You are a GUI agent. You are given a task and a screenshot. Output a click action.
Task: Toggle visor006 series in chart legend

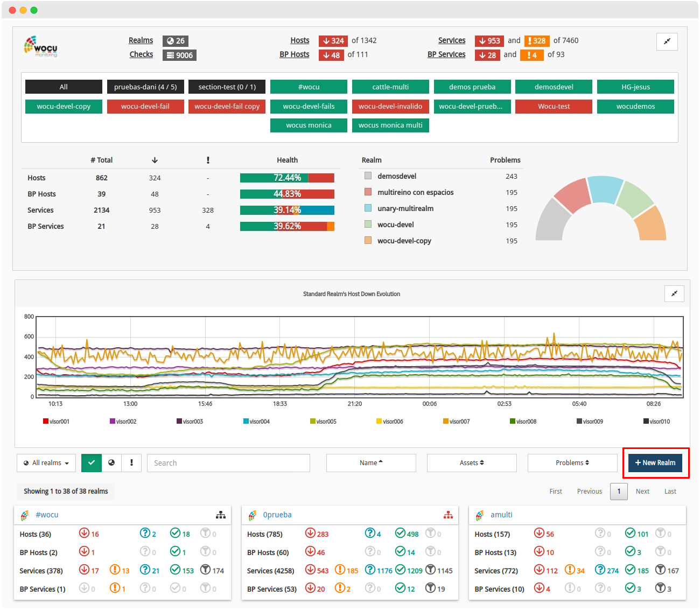pyautogui.click(x=389, y=422)
